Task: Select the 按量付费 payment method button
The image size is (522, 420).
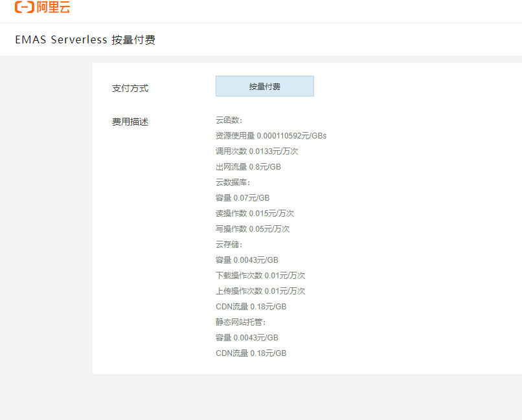Action: tap(265, 86)
